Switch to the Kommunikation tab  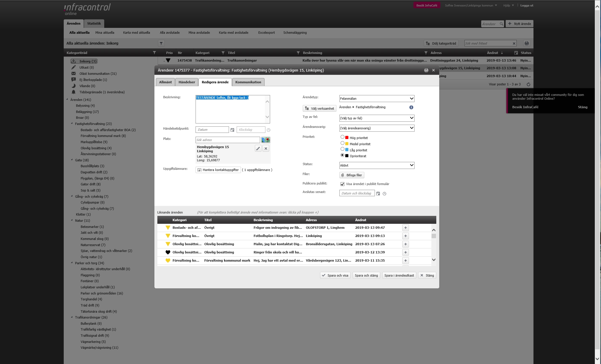click(x=248, y=82)
